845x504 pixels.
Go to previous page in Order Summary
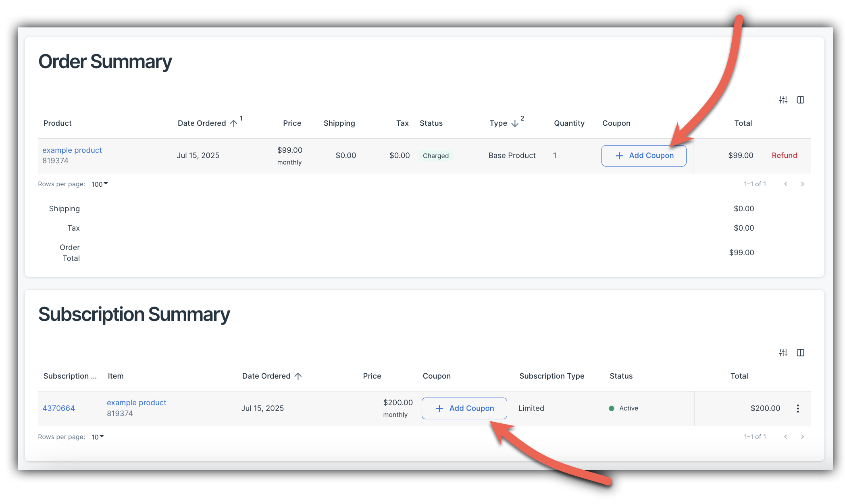(x=785, y=184)
